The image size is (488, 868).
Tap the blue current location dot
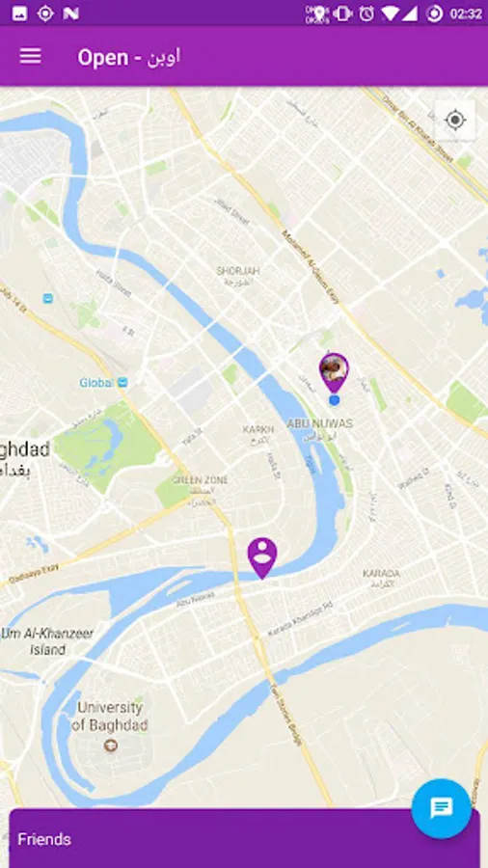pos(334,399)
